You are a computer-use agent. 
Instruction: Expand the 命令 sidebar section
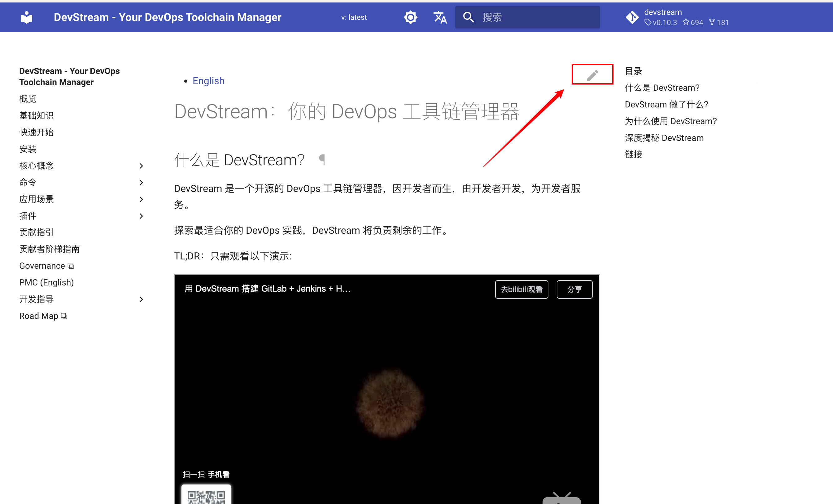(141, 183)
